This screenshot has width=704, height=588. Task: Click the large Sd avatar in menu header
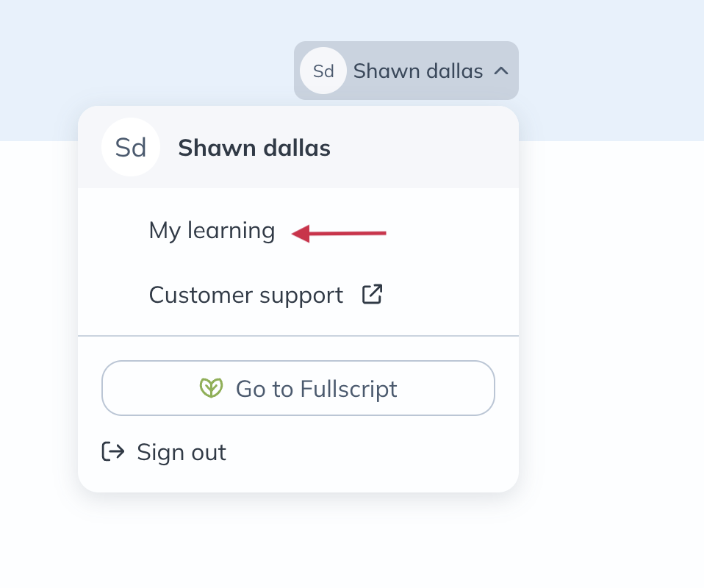[x=131, y=148]
